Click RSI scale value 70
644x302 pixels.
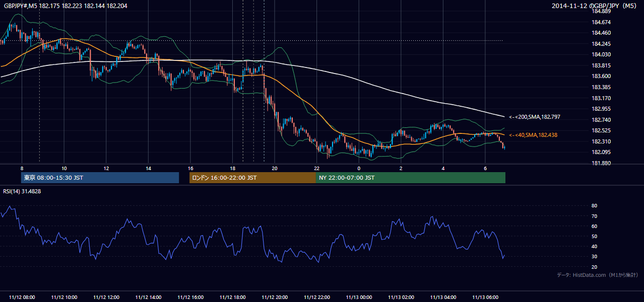pos(595,216)
